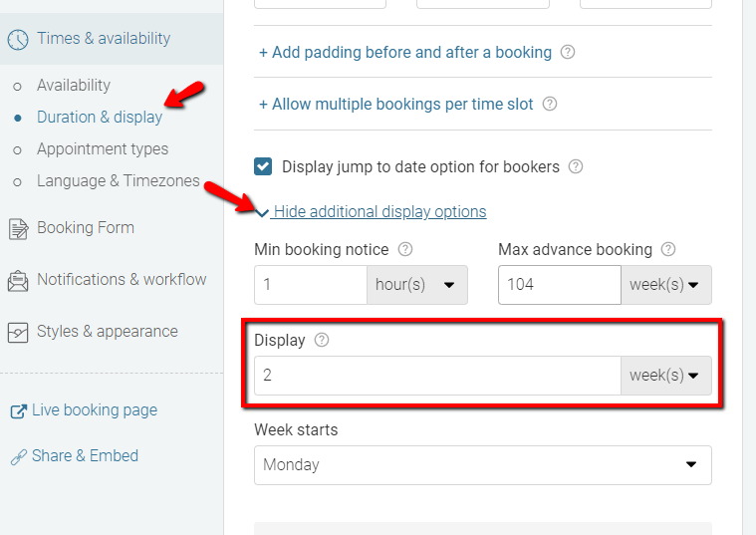The width and height of the screenshot is (756, 535).
Task: Expand Allow multiple bookings per time slot
Action: (395, 104)
